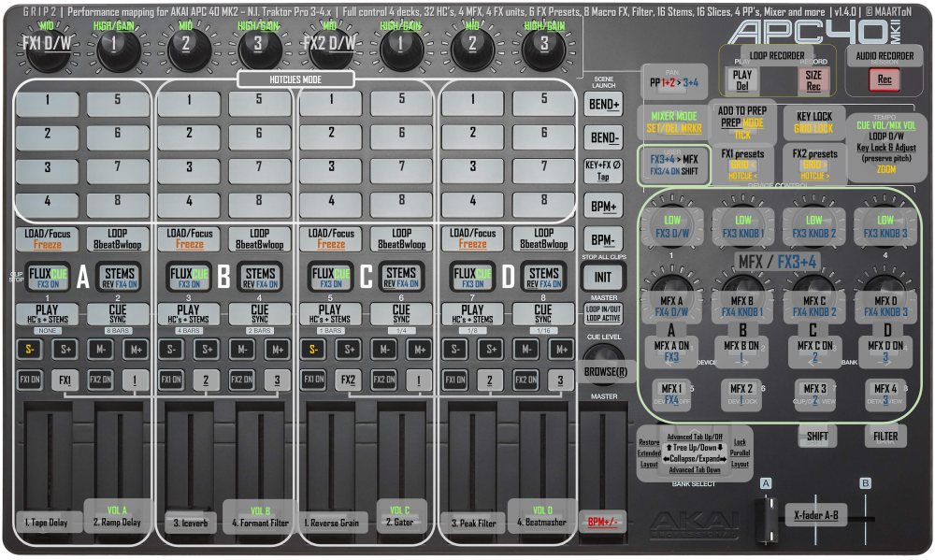Click the FX1 select button in deck A

pos(65,380)
